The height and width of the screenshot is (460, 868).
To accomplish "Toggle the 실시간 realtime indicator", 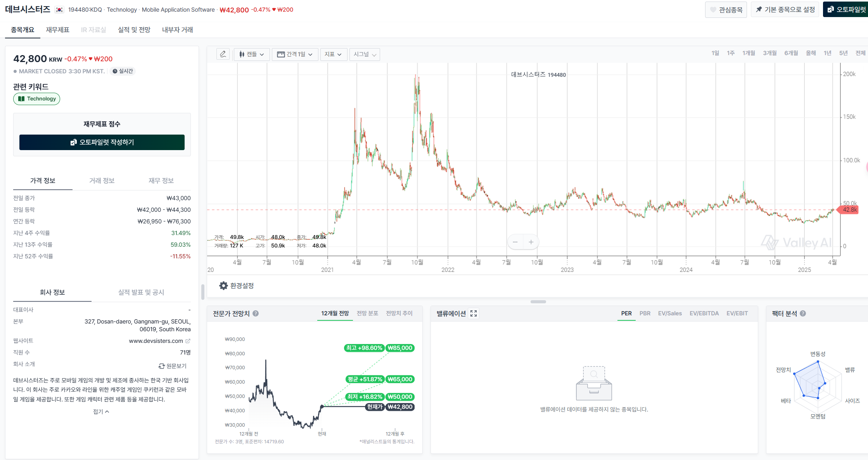I will (x=123, y=71).
